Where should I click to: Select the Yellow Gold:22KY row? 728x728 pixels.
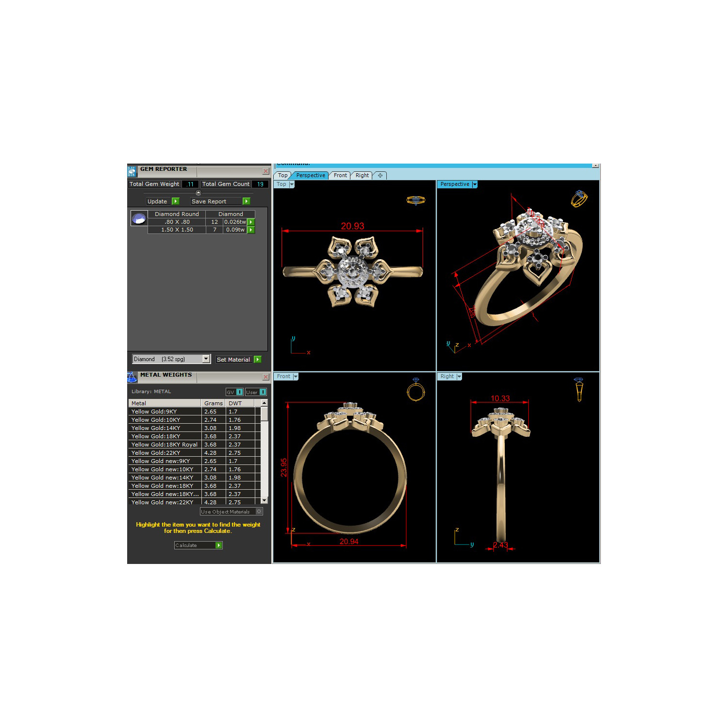point(194,453)
